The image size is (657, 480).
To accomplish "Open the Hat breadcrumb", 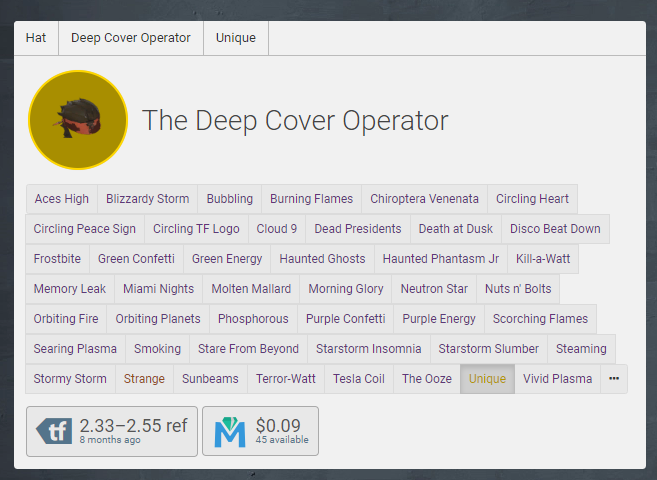I will pos(36,38).
